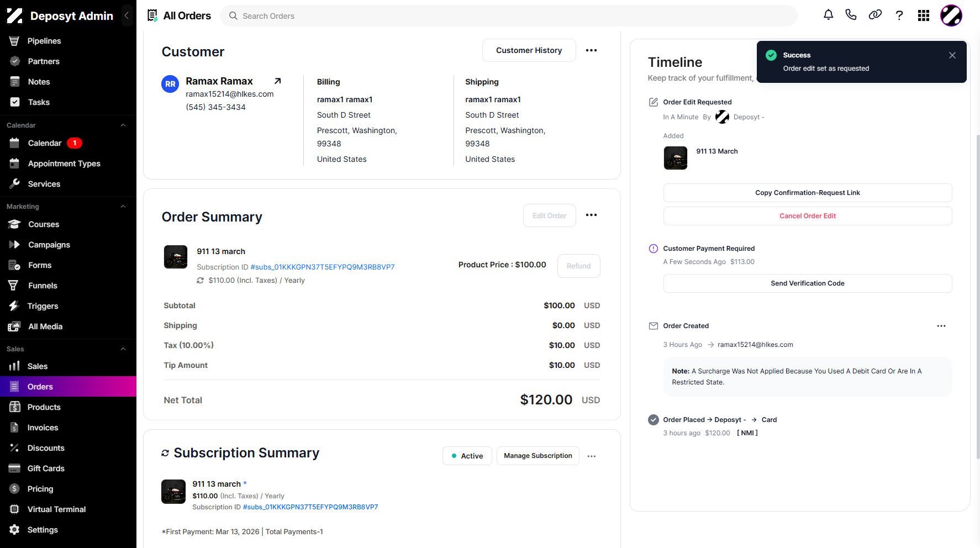Collapse the Marketing sidebar section

[x=123, y=207]
